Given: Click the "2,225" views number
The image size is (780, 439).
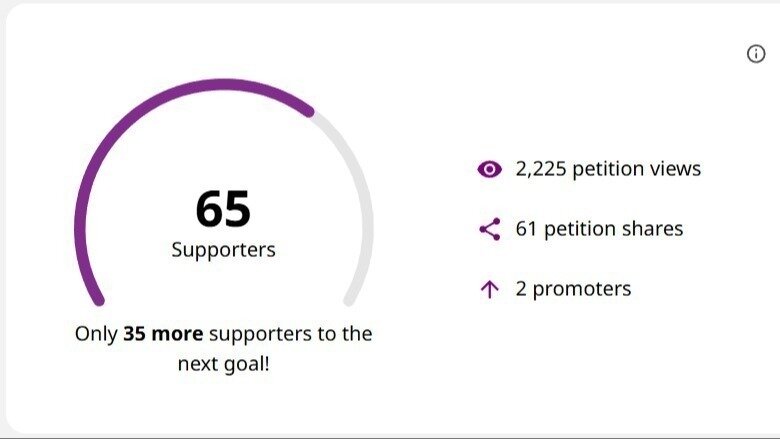Looking at the screenshot, I should point(541,169).
